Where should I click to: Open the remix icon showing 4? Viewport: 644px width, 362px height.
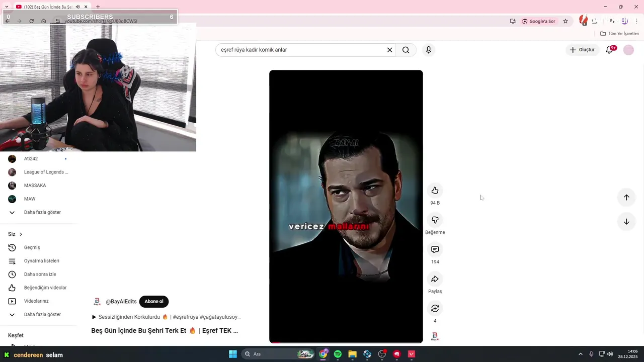click(x=435, y=308)
